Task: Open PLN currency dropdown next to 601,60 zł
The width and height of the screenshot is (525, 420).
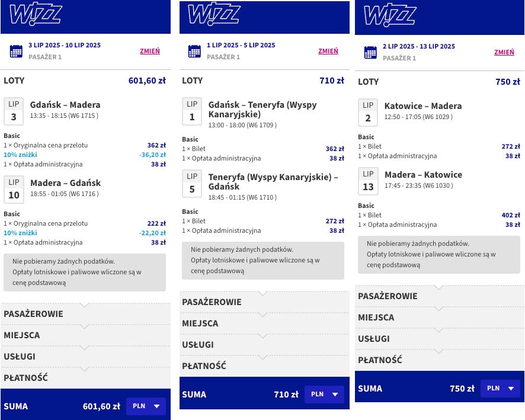Action: pyautogui.click(x=146, y=406)
